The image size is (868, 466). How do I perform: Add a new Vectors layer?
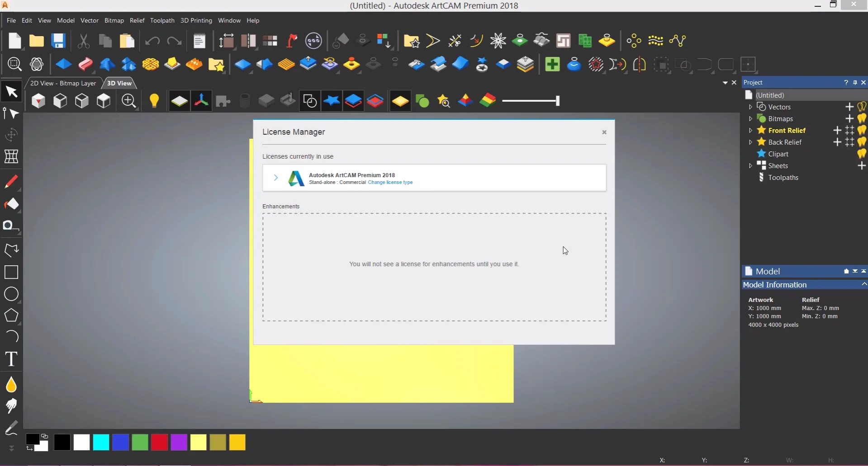coord(849,107)
